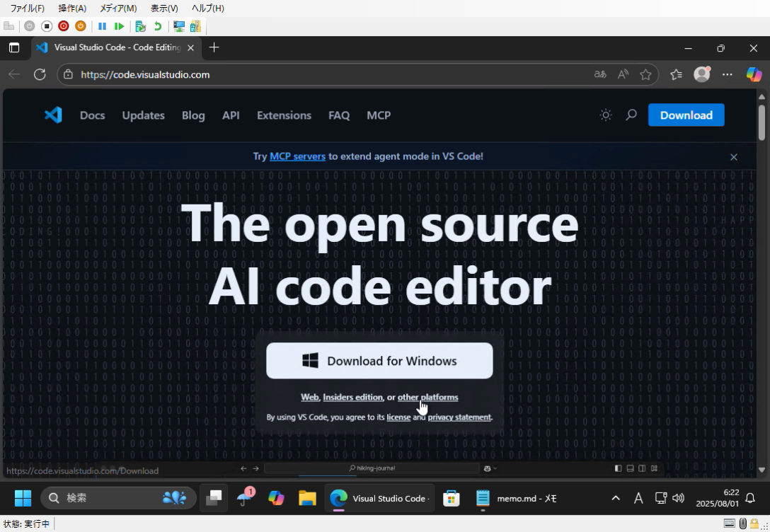Open the Updates navigation link
Viewport: 770px width, 532px height.
144,115
